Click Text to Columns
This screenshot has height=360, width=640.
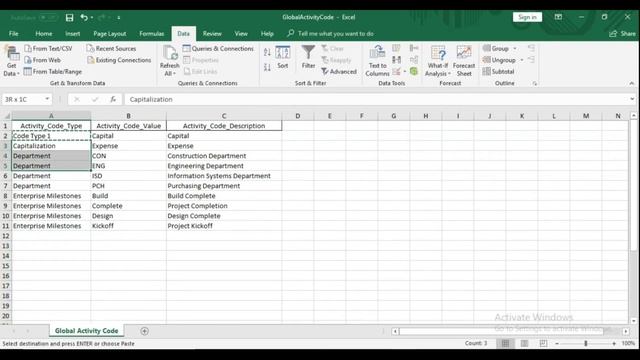(x=378, y=61)
